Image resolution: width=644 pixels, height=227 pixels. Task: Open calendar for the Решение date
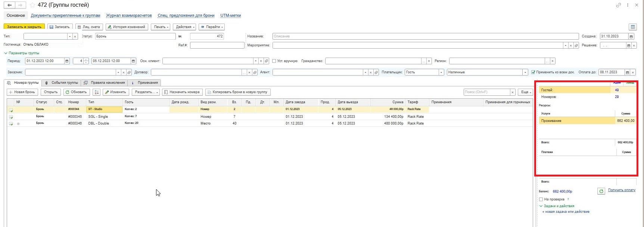(x=629, y=45)
